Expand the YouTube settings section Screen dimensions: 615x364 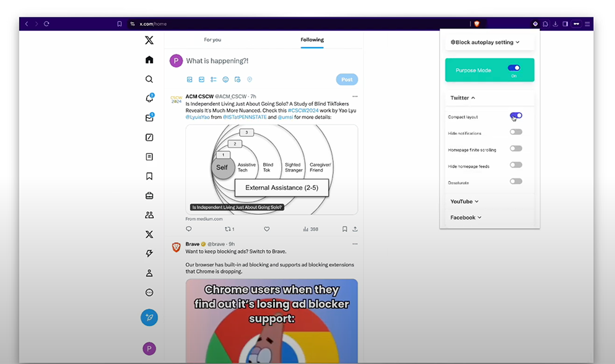[x=465, y=201]
